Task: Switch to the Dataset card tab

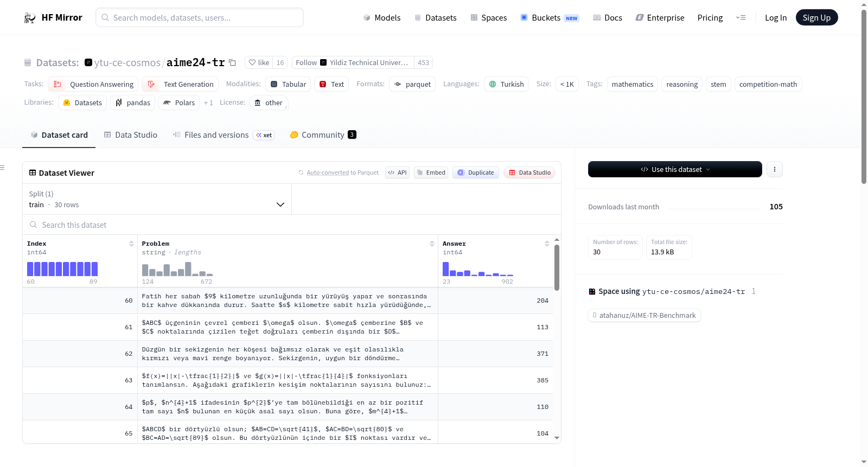Action: click(59, 135)
